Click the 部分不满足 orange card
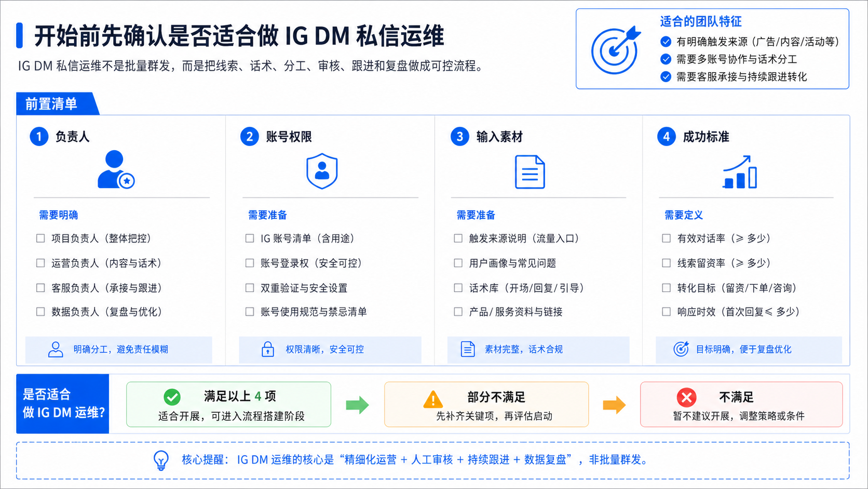This screenshot has width=868, height=489. 486,404
